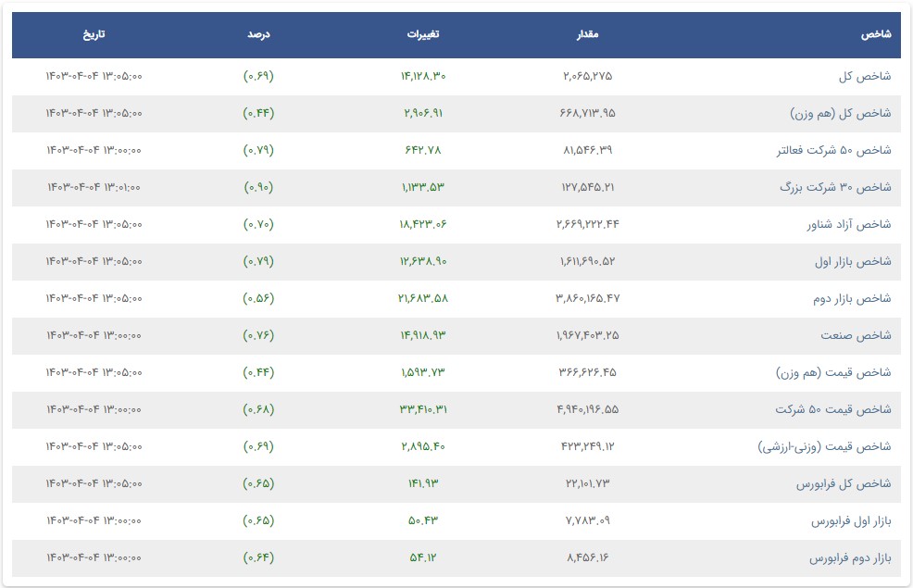Select the شاخص صنعت row
Screen dimensions: 913x588
[x=456, y=336]
